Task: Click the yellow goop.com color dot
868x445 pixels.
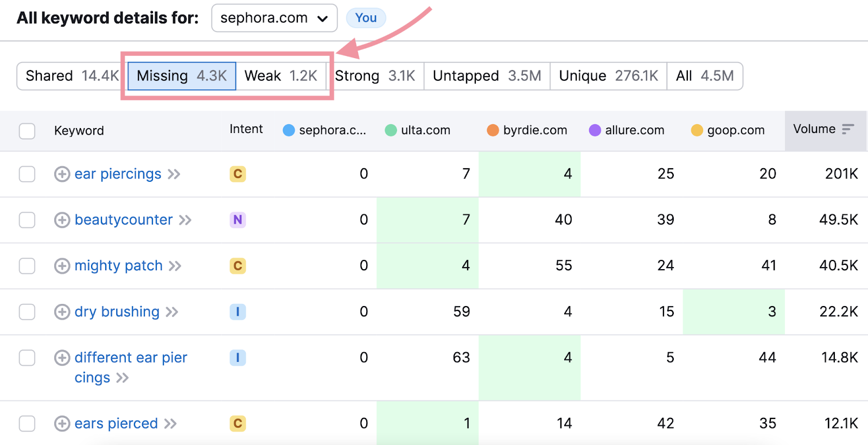Action: (x=697, y=130)
